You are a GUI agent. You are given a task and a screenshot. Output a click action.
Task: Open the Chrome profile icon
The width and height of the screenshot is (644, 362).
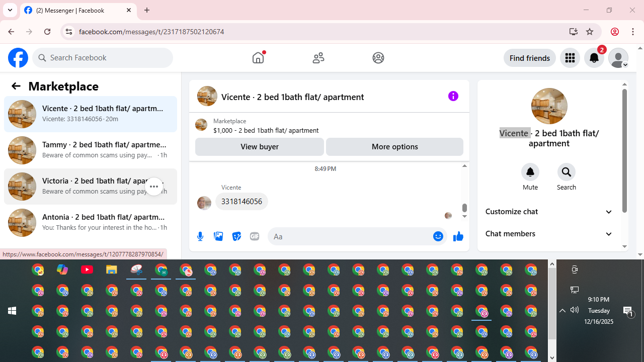tap(614, 32)
